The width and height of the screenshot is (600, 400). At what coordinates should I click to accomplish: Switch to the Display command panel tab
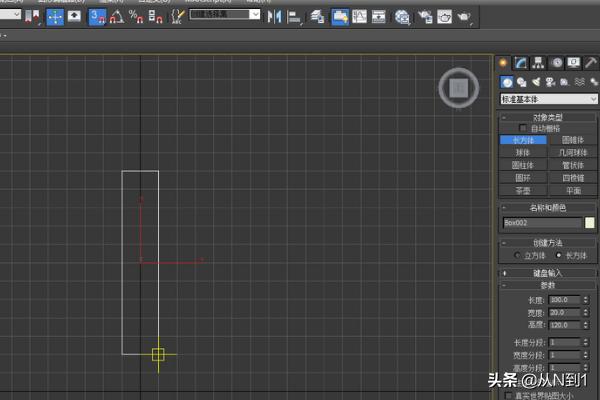(x=574, y=62)
